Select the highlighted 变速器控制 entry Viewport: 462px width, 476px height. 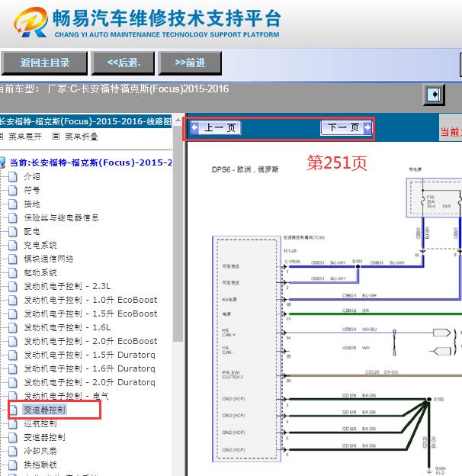pyautogui.click(x=44, y=410)
